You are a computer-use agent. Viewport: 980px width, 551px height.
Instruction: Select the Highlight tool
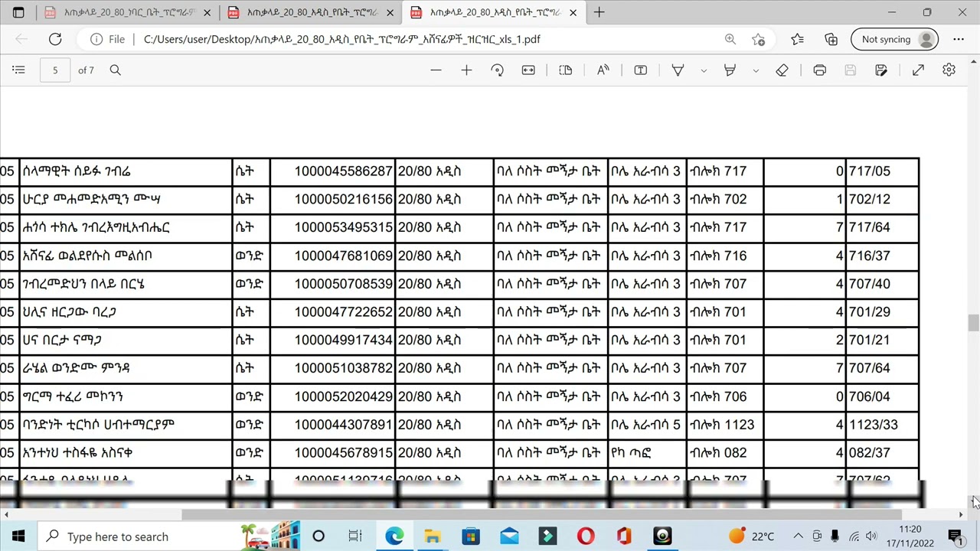point(730,70)
